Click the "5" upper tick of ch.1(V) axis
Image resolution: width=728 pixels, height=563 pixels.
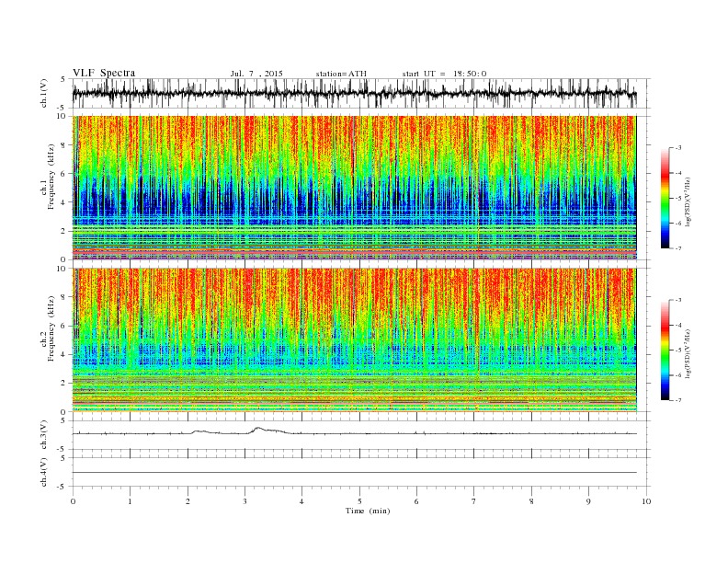coord(63,79)
